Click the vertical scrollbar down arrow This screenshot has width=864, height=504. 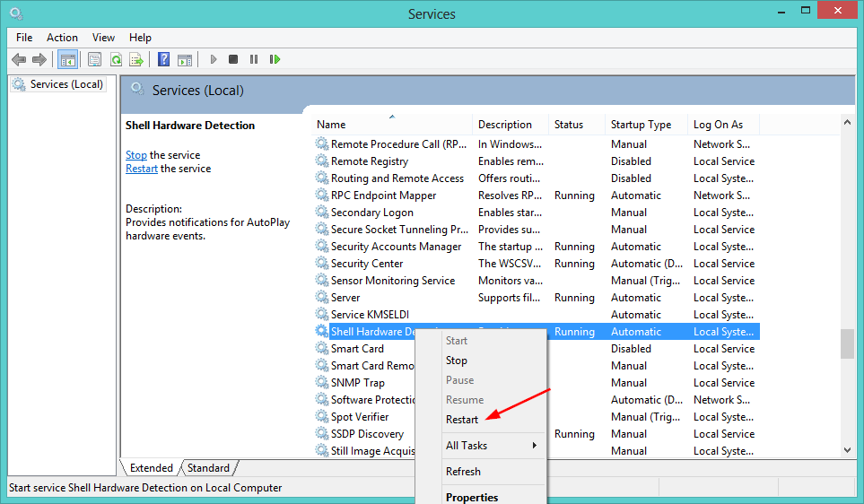[x=847, y=450]
